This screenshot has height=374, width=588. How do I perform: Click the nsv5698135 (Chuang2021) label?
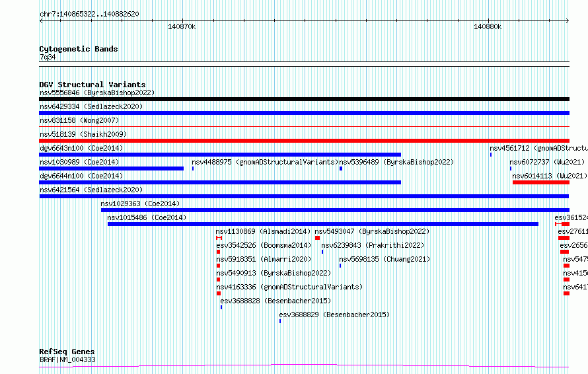(385, 259)
